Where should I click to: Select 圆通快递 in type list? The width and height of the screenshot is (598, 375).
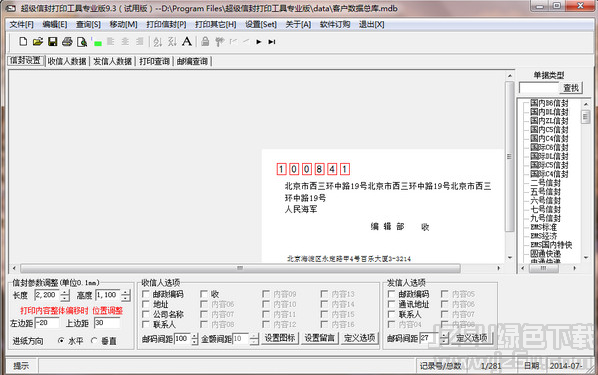click(x=545, y=253)
